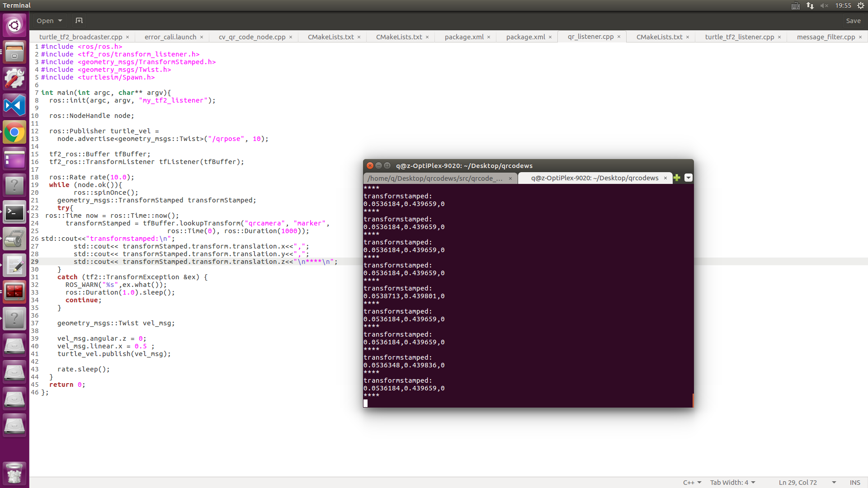The width and height of the screenshot is (868, 488).
Task: Open Tab Width: 4 dropdown
Action: (x=732, y=483)
